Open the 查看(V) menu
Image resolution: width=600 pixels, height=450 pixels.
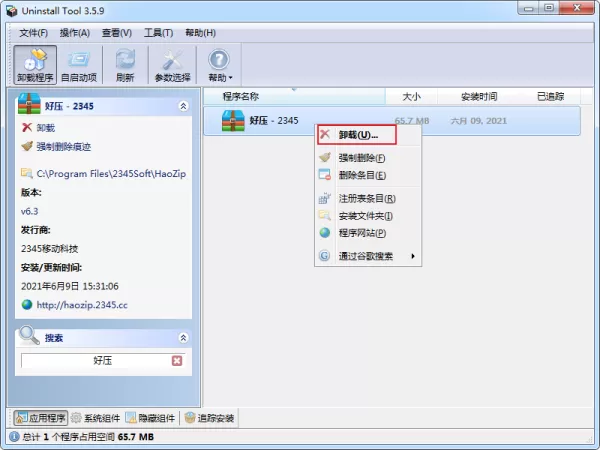pos(117,33)
